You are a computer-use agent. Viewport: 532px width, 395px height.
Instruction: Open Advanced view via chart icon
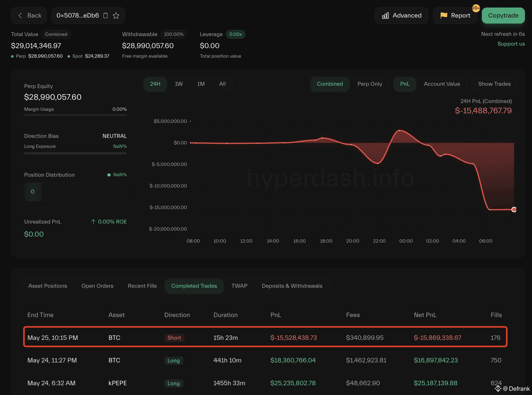pyautogui.click(x=386, y=15)
